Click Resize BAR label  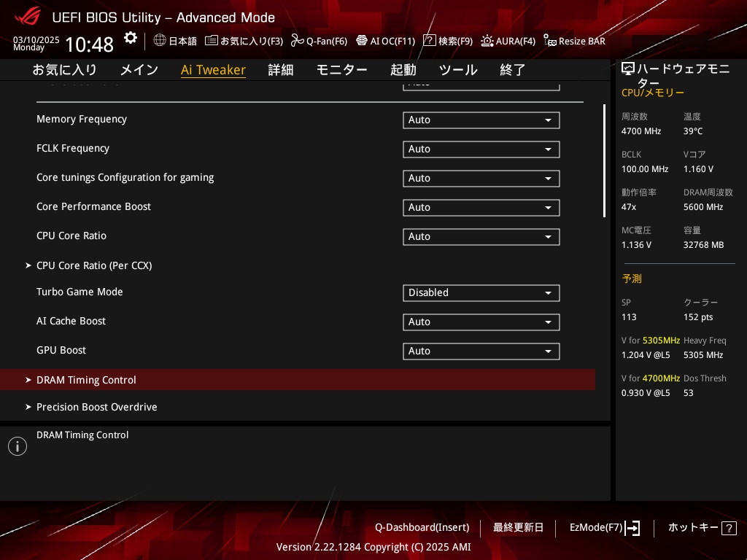click(581, 41)
